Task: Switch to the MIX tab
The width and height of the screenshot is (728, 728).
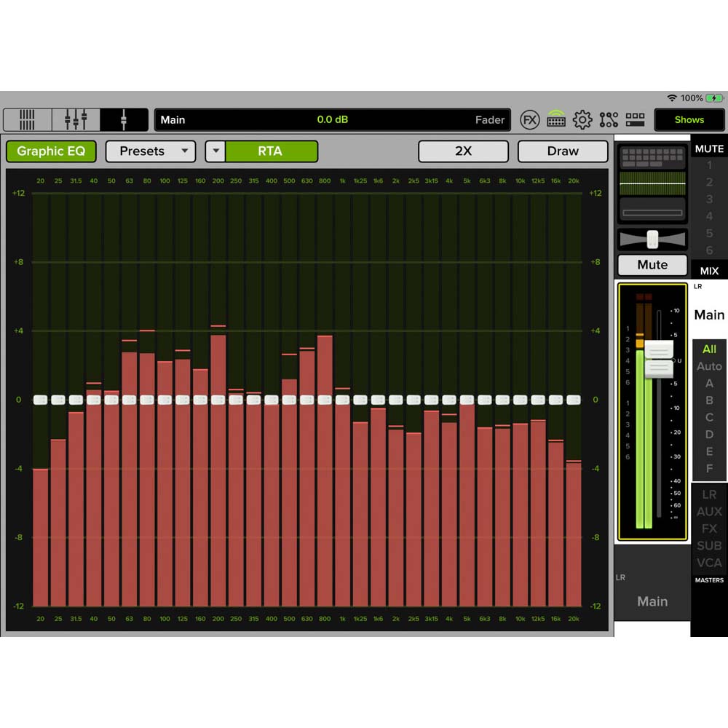Action: pyautogui.click(x=708, y=270)
